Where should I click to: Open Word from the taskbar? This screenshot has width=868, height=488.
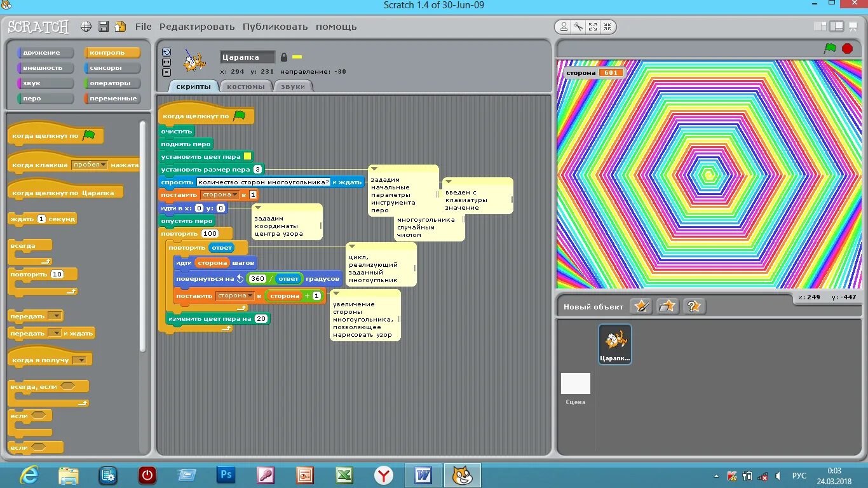[423, 475]
